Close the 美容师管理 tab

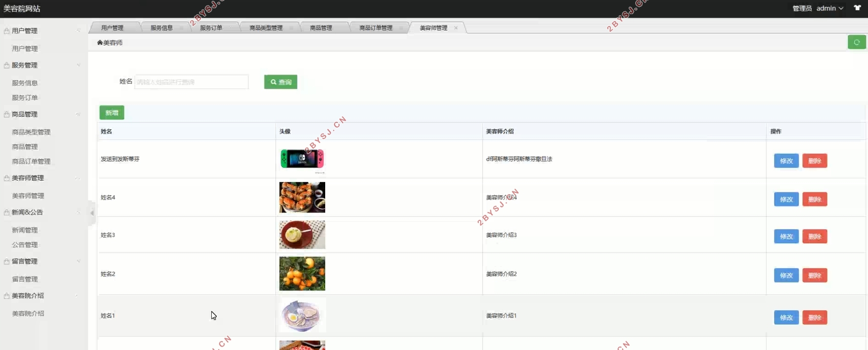click(x=456, y=28)
